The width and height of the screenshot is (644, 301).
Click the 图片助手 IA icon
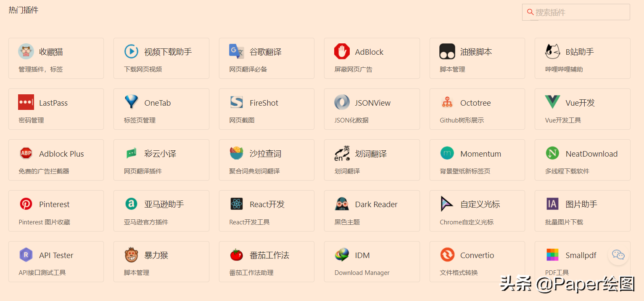tap(552, 204)
